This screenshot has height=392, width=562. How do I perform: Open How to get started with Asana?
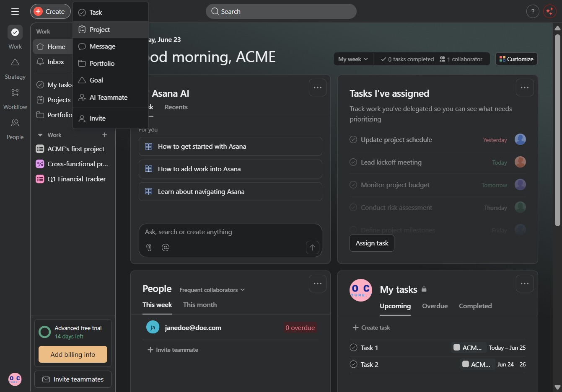point(230,147)
